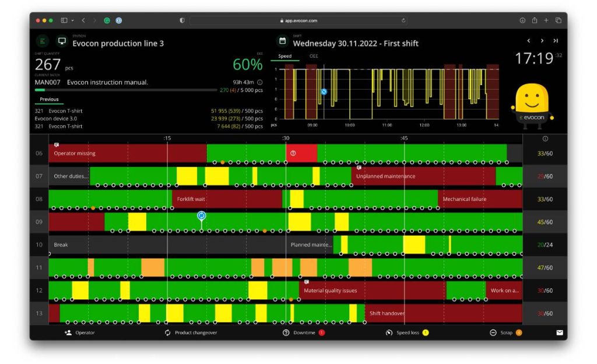Click Safari back button
The image size is (597, 364).
pyautogui.click(x=83, y=20)
